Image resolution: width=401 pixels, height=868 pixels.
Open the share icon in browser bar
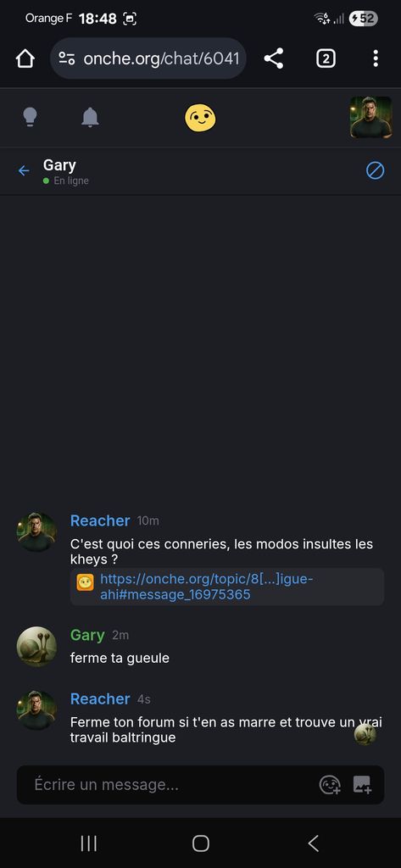(274, 58)
